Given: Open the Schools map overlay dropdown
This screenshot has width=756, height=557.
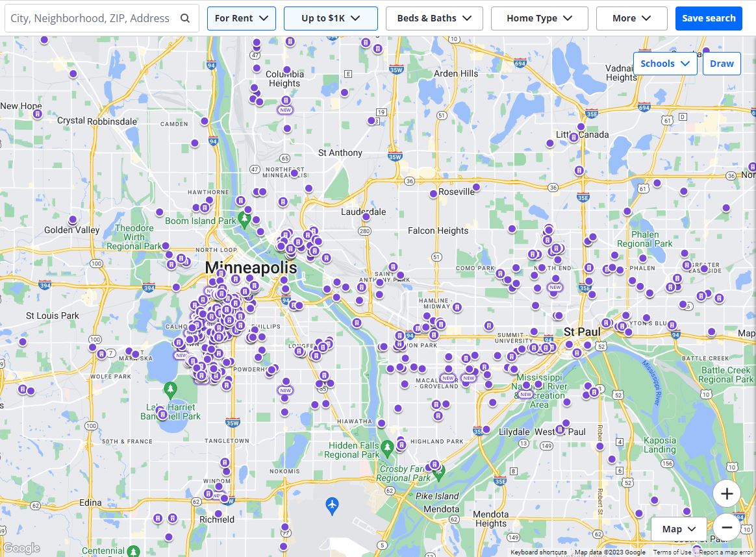Looking at the screenshot, I should [x=665, y=64].
